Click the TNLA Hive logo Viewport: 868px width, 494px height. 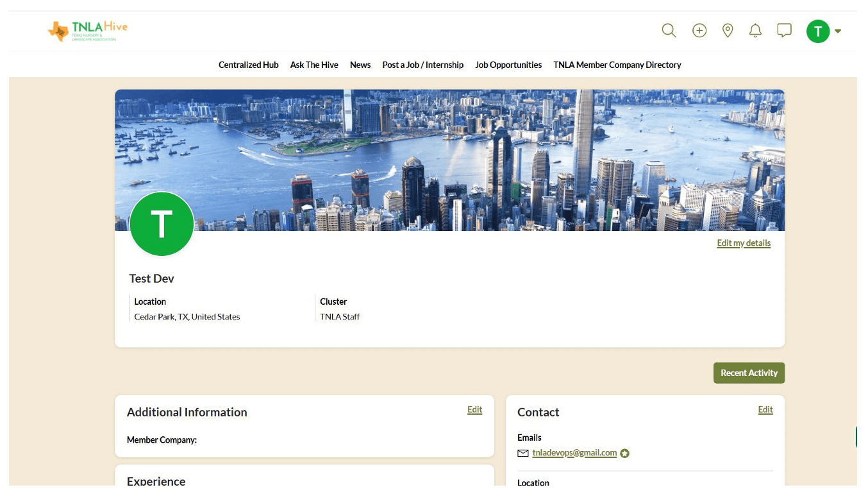pos(88,30)
